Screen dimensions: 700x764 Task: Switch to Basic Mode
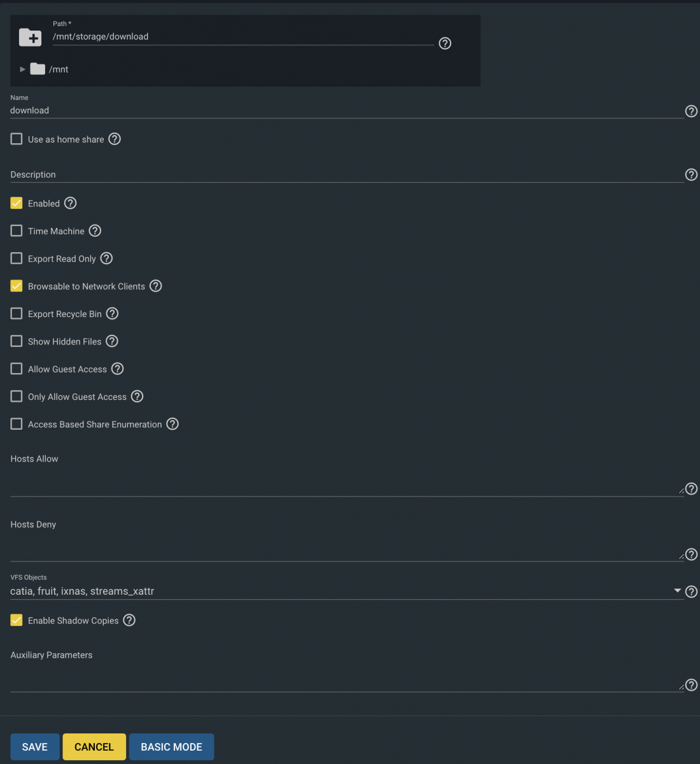click(x=172, y=747)
